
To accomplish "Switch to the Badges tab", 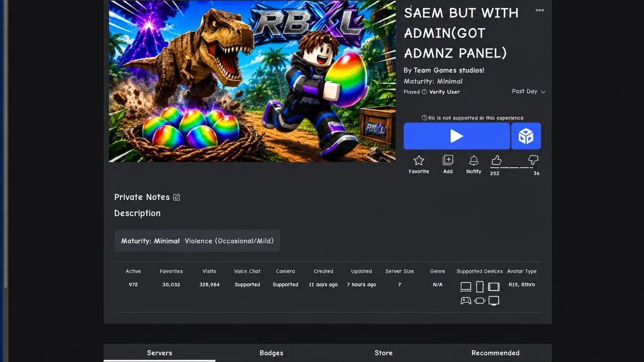I will tap(271, 353).
